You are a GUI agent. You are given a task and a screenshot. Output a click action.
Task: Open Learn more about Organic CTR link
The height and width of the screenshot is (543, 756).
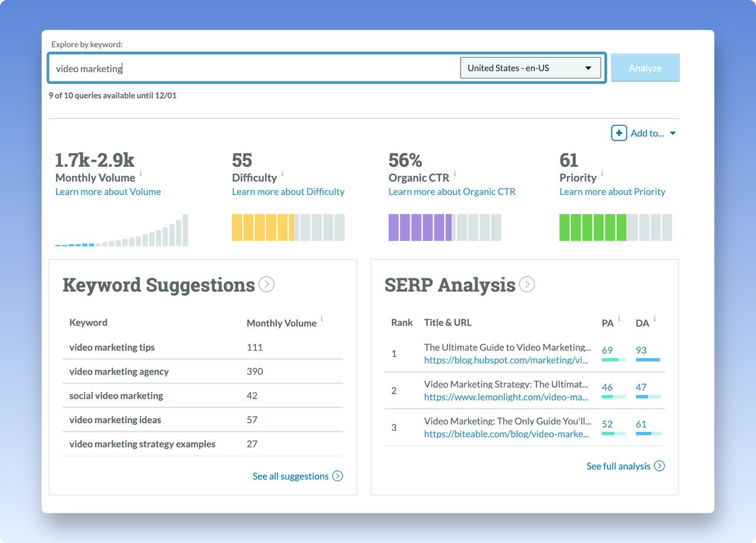pos(452,191)
